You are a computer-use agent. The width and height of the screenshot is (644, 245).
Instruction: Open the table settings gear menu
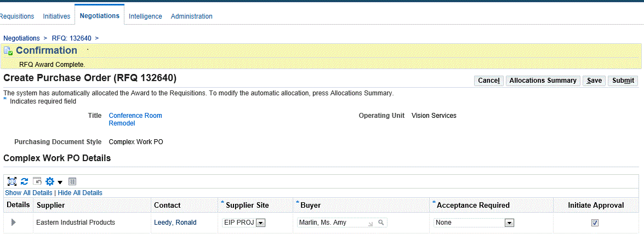pyautogui.click(x=54, y=181)
